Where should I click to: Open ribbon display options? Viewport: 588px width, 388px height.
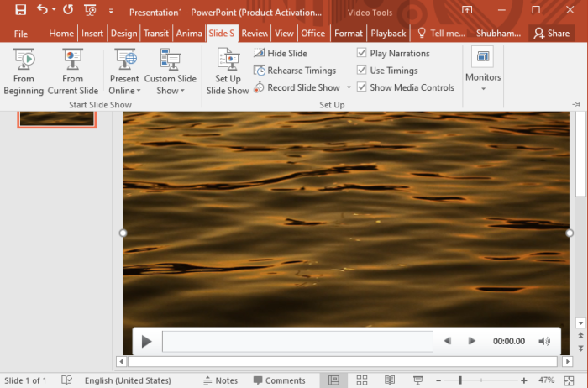(x=467, y=10)
